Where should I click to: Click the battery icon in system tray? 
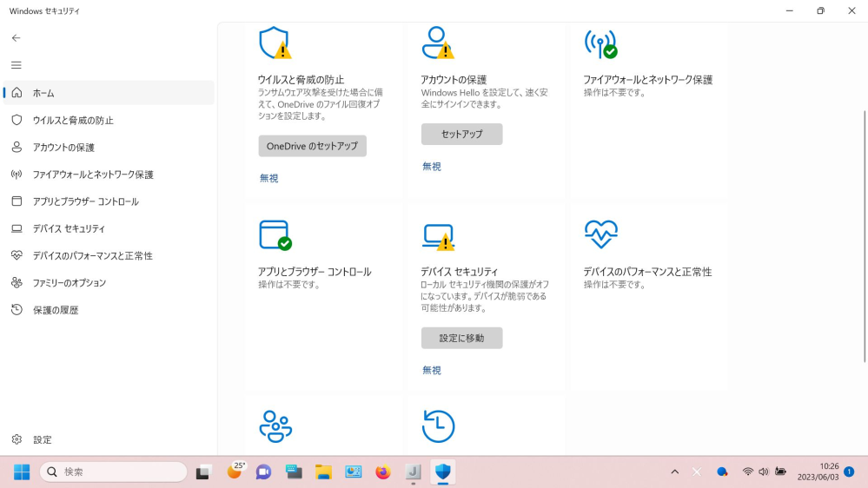pos(780,472)
